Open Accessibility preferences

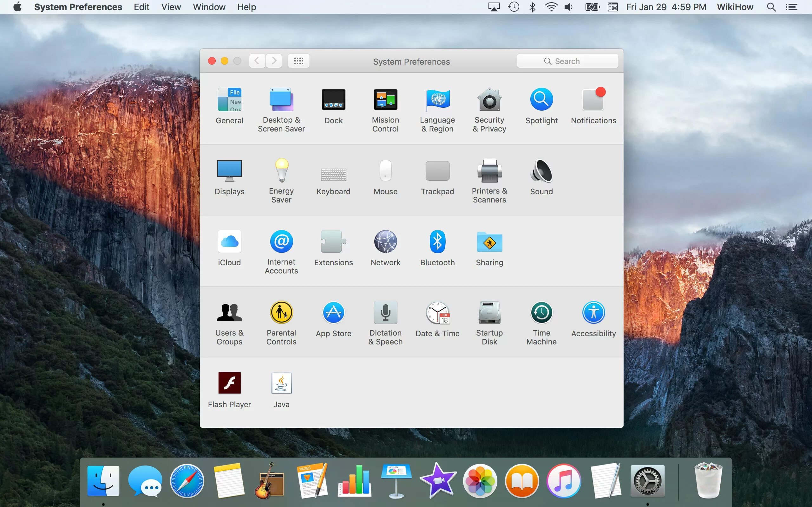(x=593, y=313)
